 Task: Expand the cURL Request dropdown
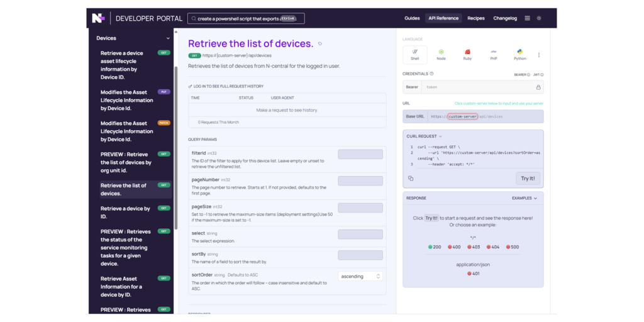(x=425, y=136)
